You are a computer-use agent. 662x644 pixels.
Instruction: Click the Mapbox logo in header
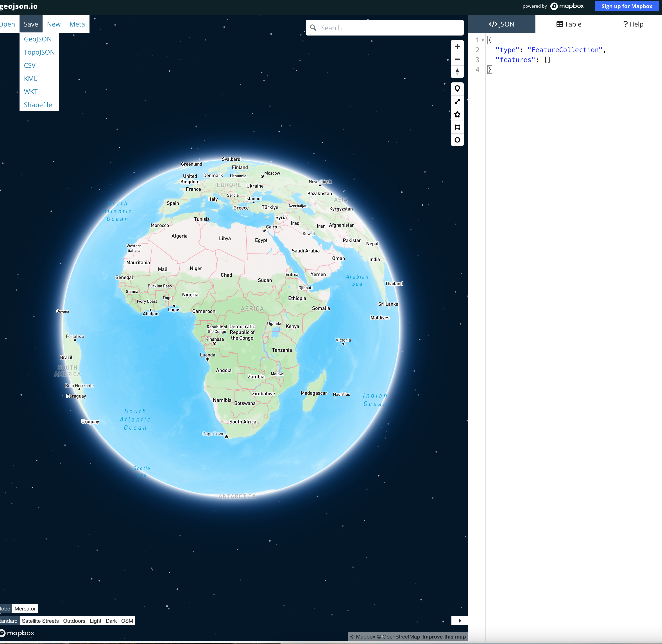pyautogui.click(x=567, y=6)
